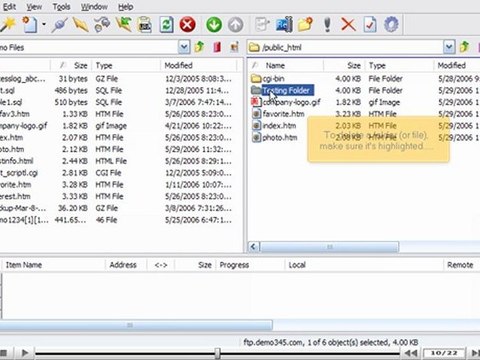Click the rewind previous-step button
Viewport: 480px width, 360px height.
pyautogui.click(x=411, y=353)
